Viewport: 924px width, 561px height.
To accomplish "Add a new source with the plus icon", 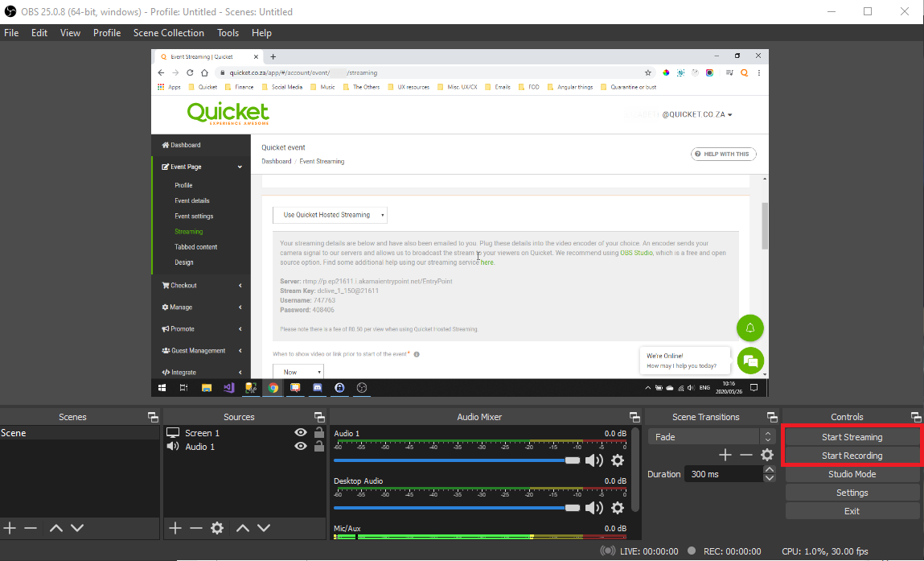I will point(174,528).
